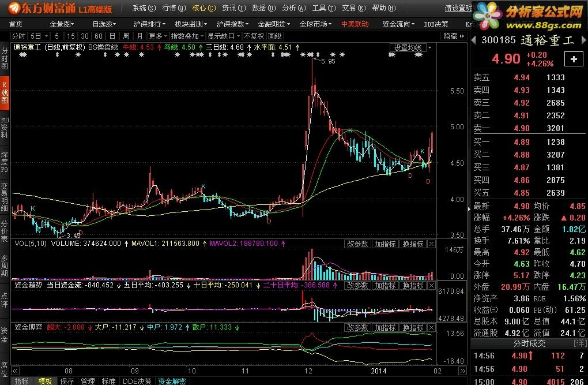Switch to the 15 minute period
This screenshot has height=385, width=588.
pyautogui.click(x=70, y=36)
